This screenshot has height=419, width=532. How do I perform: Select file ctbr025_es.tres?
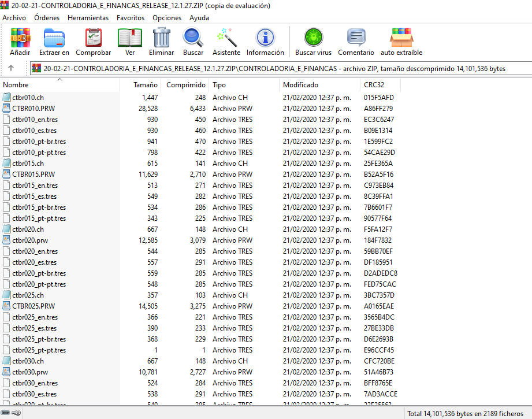(34, 328)
